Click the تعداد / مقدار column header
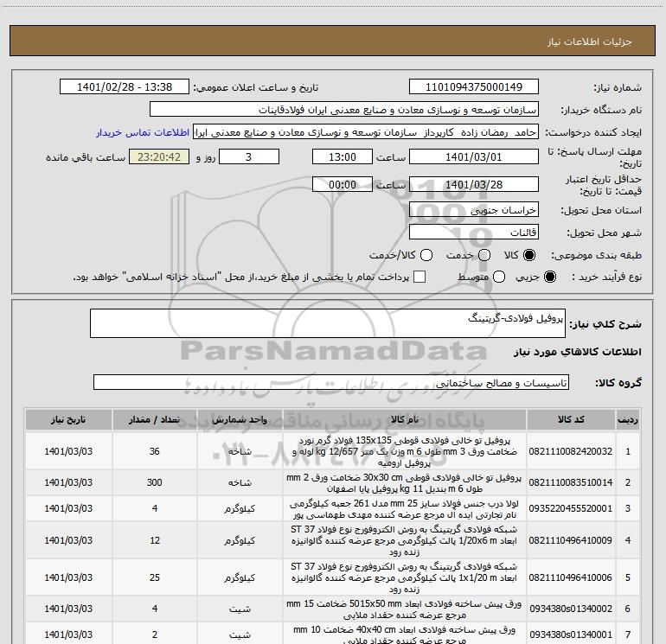 (155, 420)
